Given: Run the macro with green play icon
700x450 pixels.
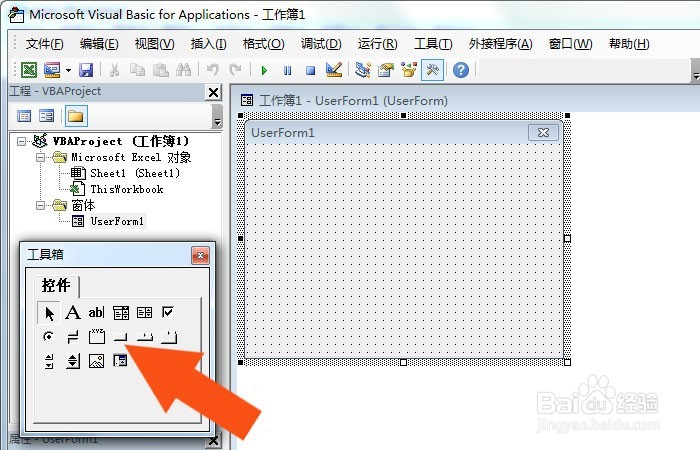Looking at the screenshot, I should click(x=264, y=70).
